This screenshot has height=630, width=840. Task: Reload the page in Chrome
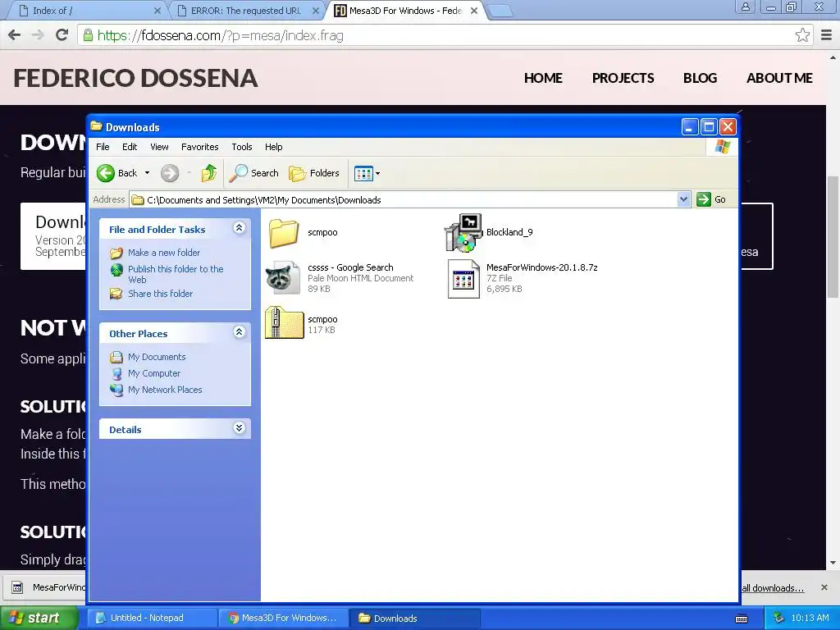(x=62, y=35)
